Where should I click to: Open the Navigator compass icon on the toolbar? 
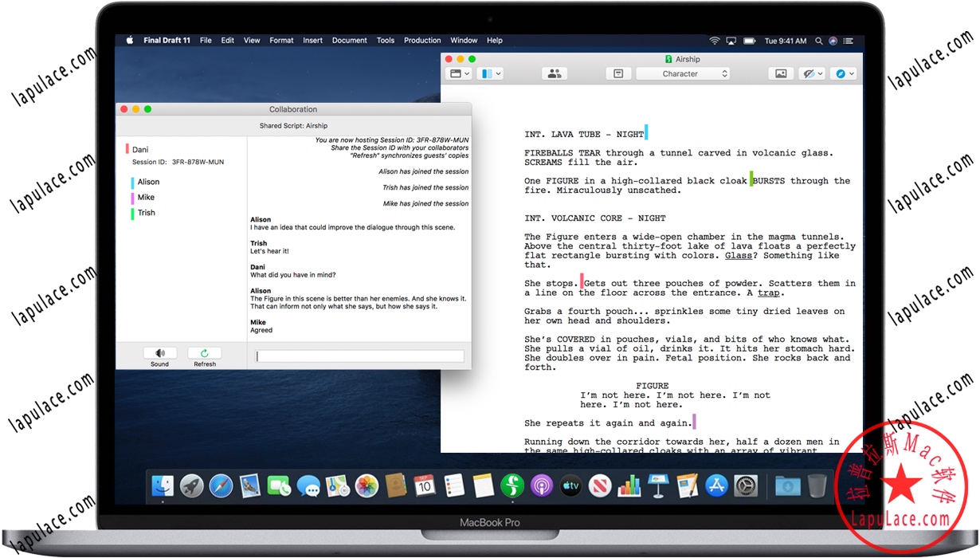pyautogui.click(x=841, y=73)
